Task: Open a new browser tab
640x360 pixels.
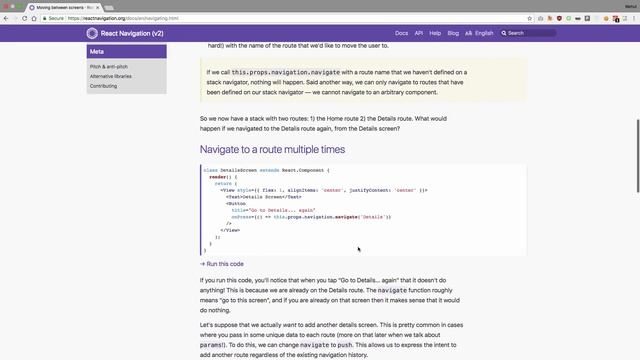Action: point(109,8)
